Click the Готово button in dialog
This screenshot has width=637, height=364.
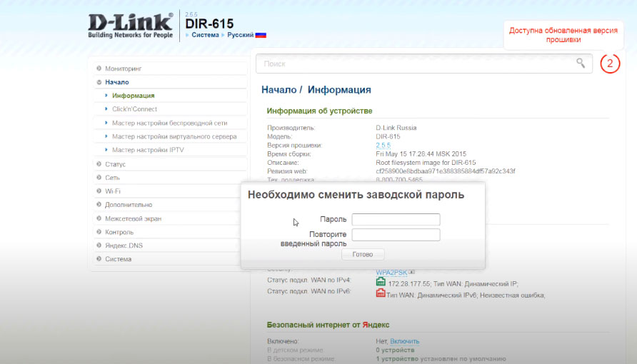363,254
